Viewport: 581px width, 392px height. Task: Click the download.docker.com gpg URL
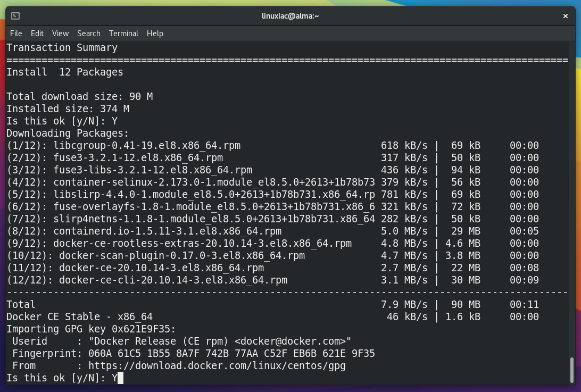tap(217, 366)
